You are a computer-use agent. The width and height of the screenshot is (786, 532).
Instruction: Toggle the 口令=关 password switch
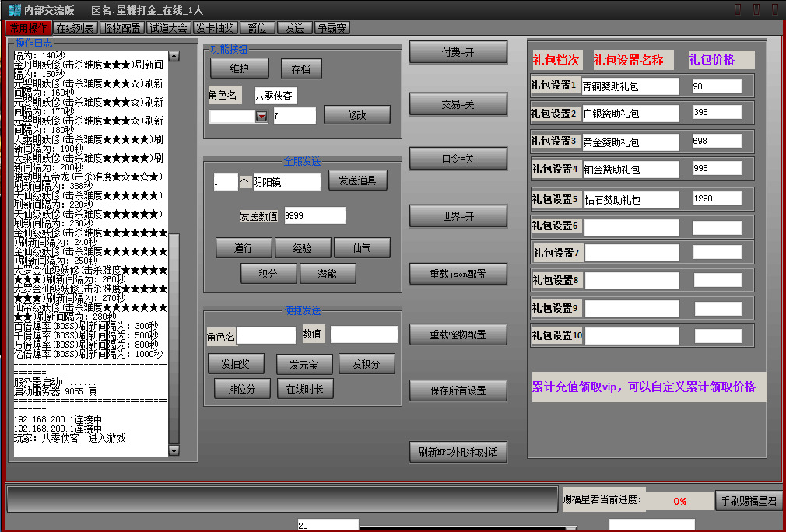(x=458, y=159)
